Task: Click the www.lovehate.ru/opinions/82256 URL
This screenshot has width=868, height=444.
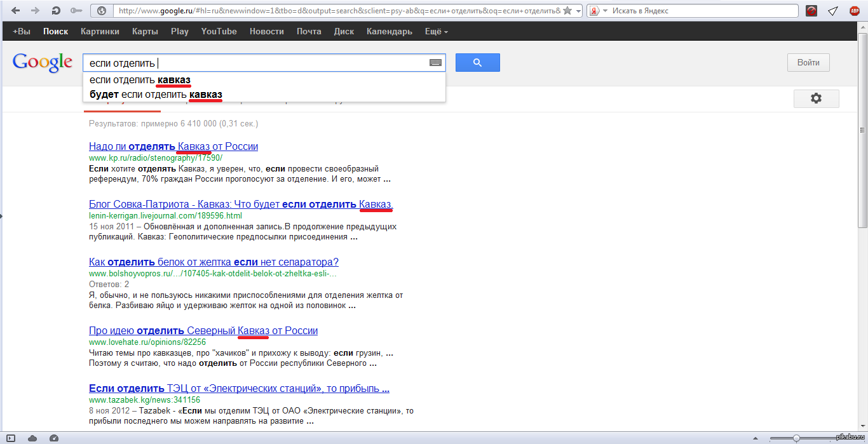Action: 147,342
